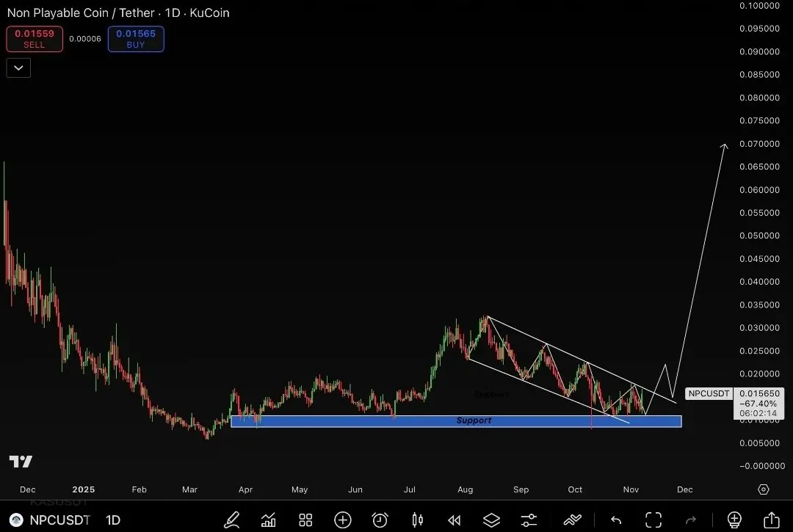Share the chart with the share icon
Screen dimensions: 793x532
[x=771, y=520]
